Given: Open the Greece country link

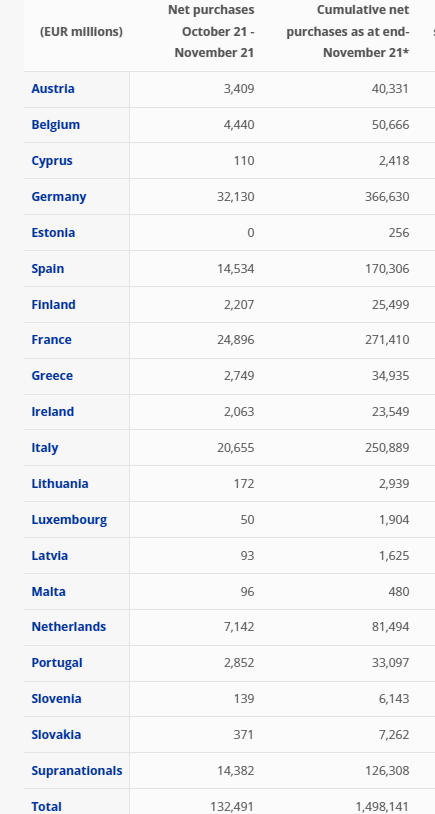Looking at the screenshot, I should point(52,376).
